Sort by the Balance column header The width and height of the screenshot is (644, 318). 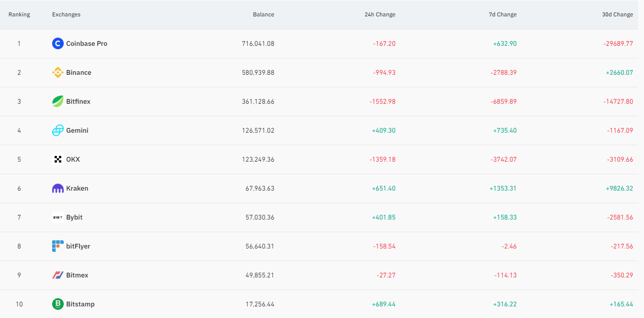point(264,14)
